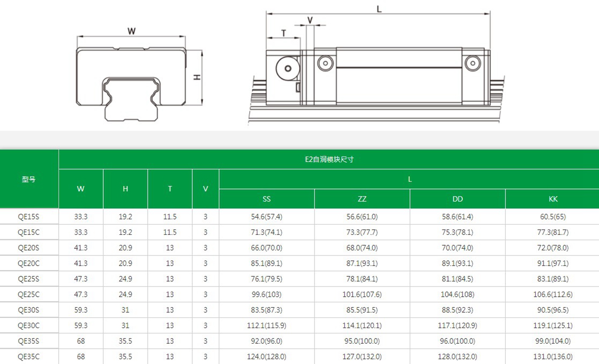Screen dimensions: 599x364
Task: Click the H dimension label beside the cross-section
Action: (197, 77)
